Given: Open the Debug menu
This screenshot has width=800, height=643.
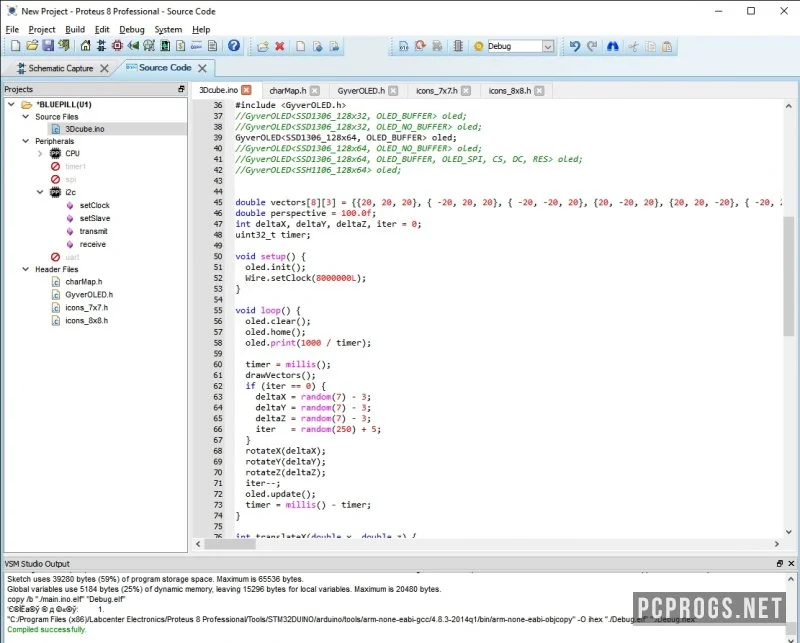Looking at the screenshot, I should click(x=132, y=30).
